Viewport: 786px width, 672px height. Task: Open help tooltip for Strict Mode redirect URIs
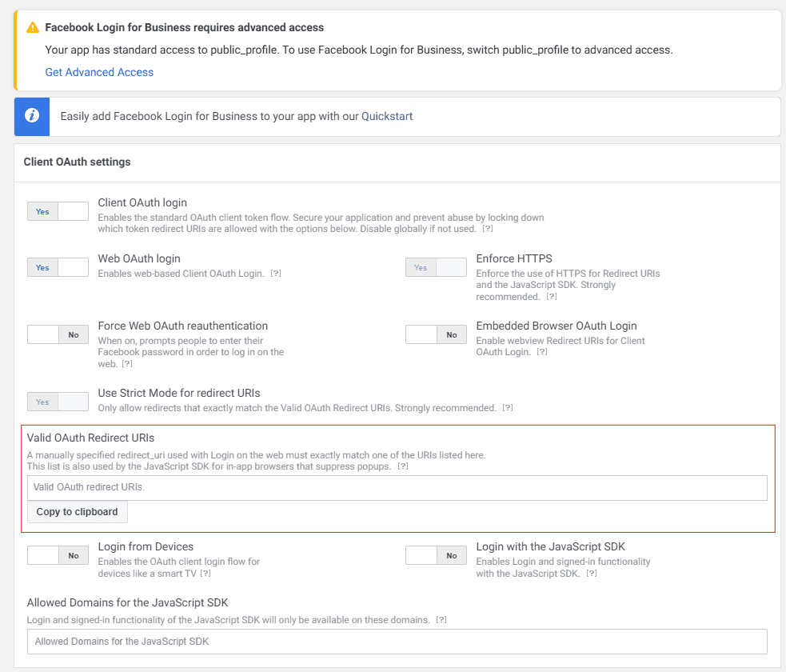point(507,408)
